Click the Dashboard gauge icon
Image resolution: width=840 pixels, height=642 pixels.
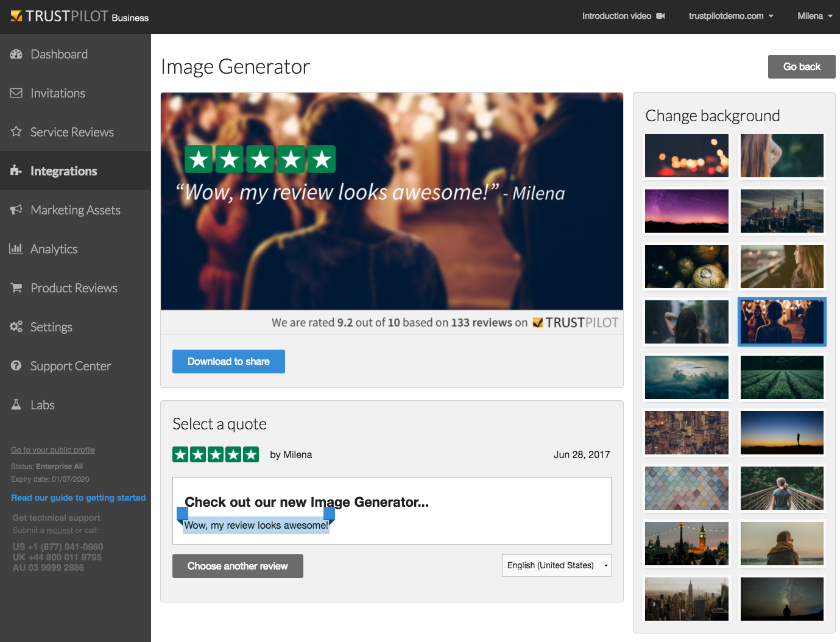pyautogui.click(x=16, y=54)
